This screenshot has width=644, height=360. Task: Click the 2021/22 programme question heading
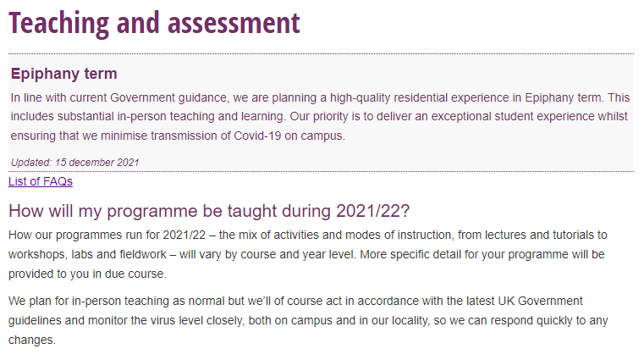(209, 211)
